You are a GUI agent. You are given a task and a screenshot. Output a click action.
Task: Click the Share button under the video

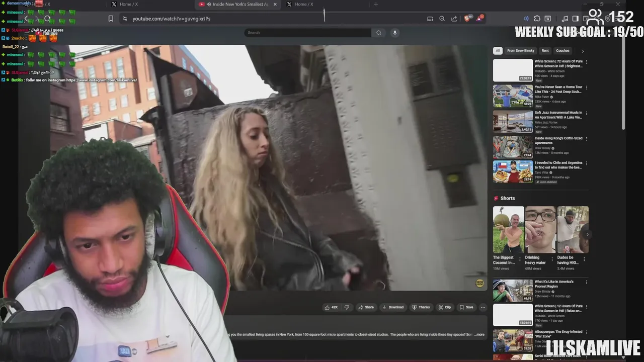tap(366, 307)
